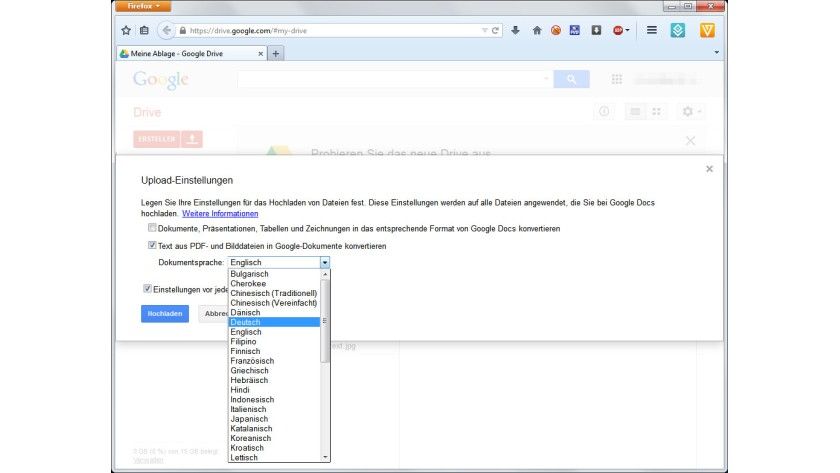Pick Koreanisch in the language list
This screenshot has height=473, width=840.
(275, 438)
